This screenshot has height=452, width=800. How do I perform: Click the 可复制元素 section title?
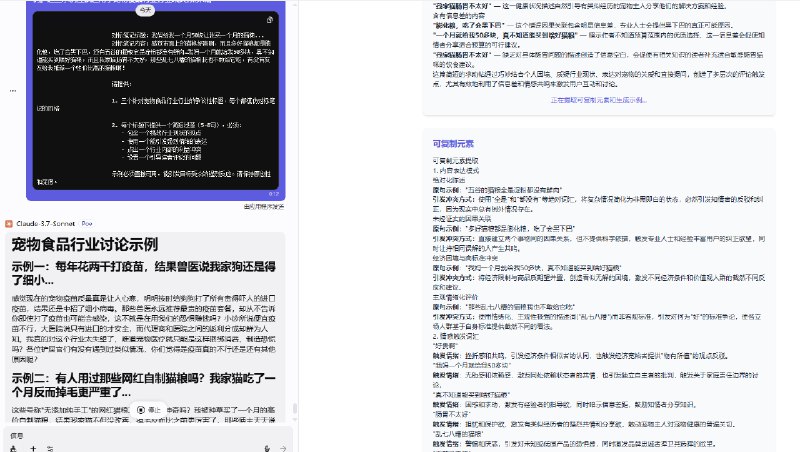(453, 144)
